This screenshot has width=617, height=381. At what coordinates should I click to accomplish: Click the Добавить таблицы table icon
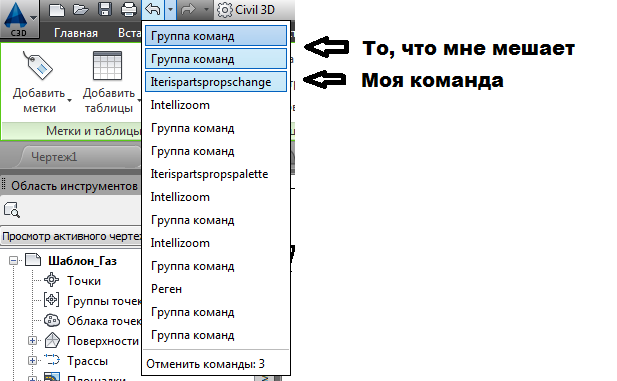[107, 65]
